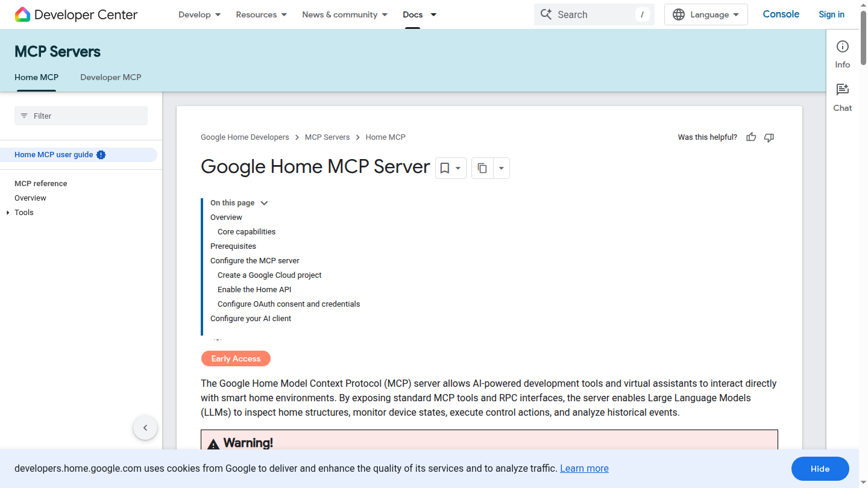Image resolution: width=868 pixels, height=488 pixels.
Task: Open the Develop dropdown menu
Action: pyautogui.click(x=200, y=14)
